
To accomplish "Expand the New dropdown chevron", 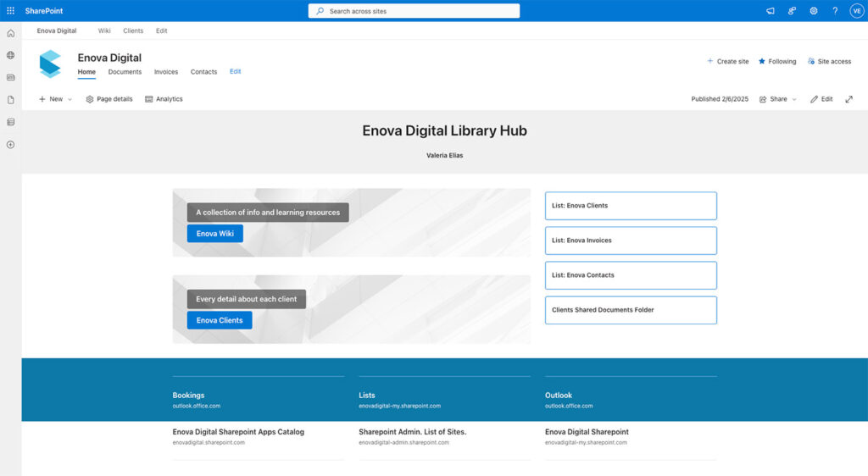I will [70, 99].
